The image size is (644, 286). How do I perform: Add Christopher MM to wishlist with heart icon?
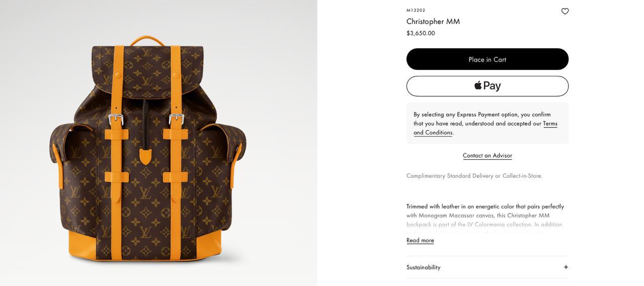565,11
